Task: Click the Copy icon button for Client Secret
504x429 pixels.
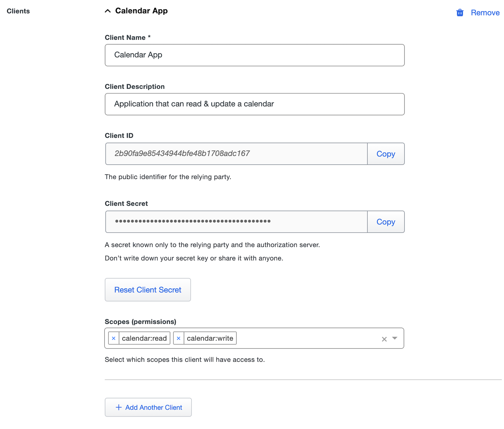Action: point(386,222)
